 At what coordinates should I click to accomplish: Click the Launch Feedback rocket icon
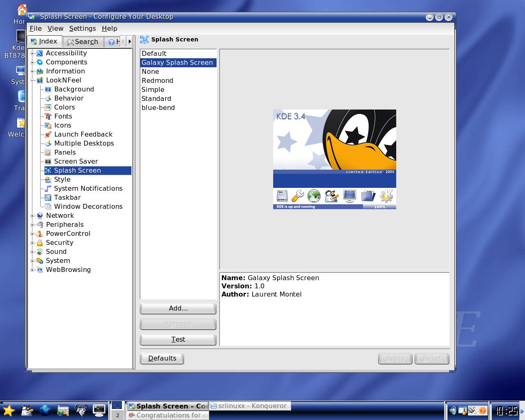point(48,135)
